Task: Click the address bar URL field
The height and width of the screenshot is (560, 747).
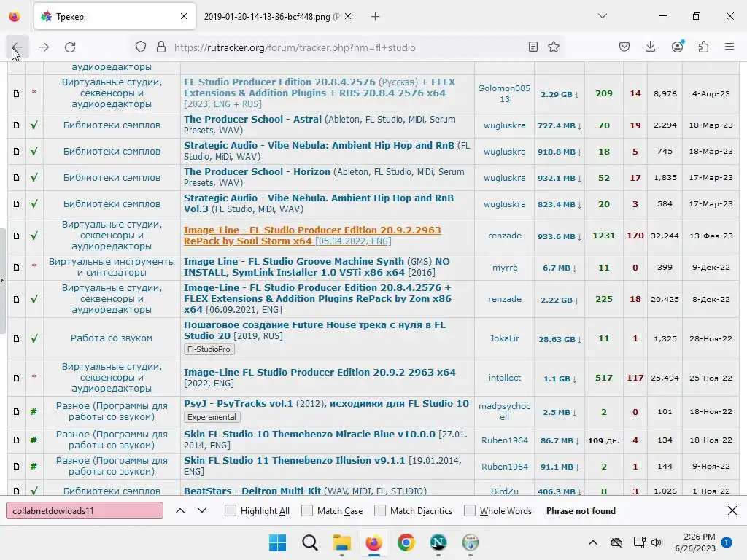Action: 347,47
